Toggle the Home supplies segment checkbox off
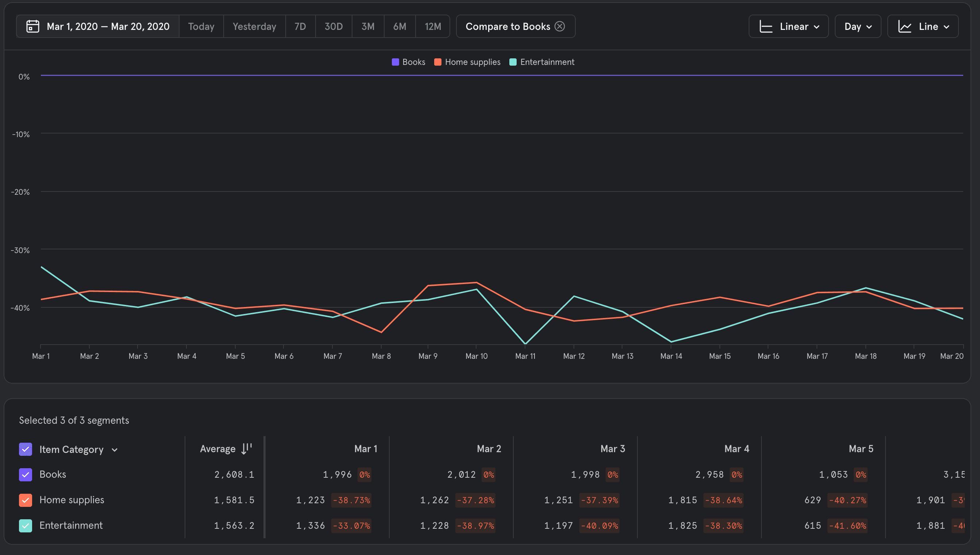This screenshot has width=980, height=555. pos(26,500)
